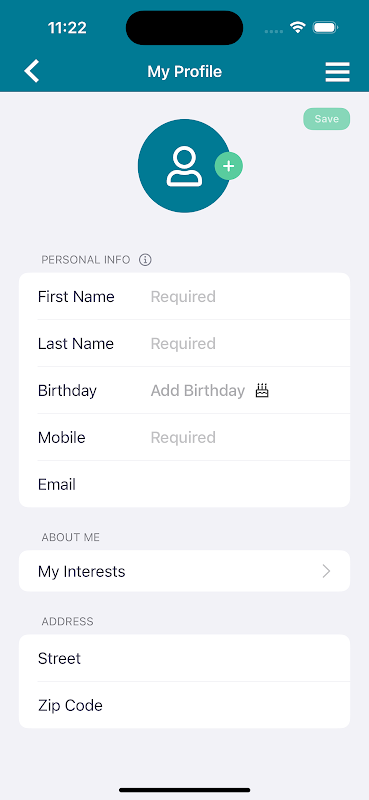Tap the back arrow in header
Screen dimensions: 369x800
(x=32, y=71)
